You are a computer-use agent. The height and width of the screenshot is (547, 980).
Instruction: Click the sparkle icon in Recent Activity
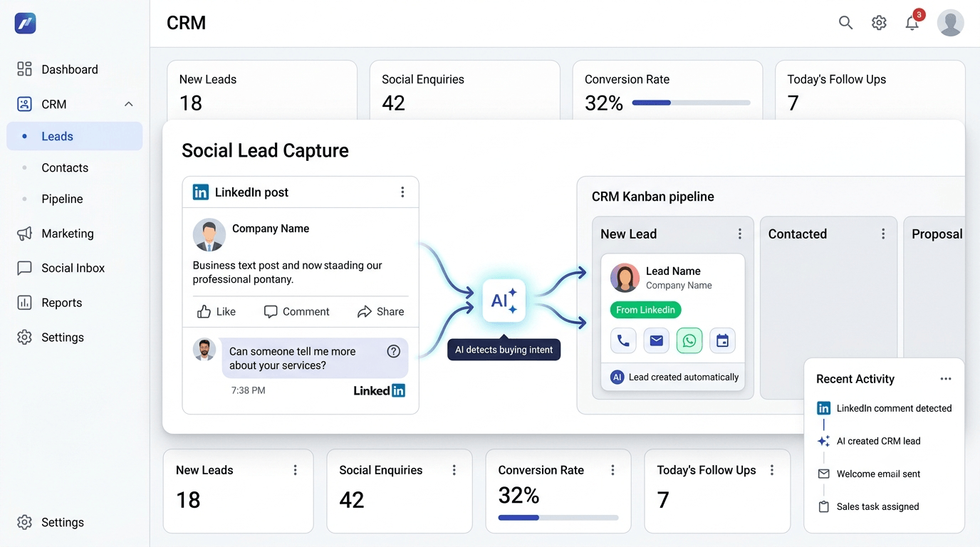823,441
